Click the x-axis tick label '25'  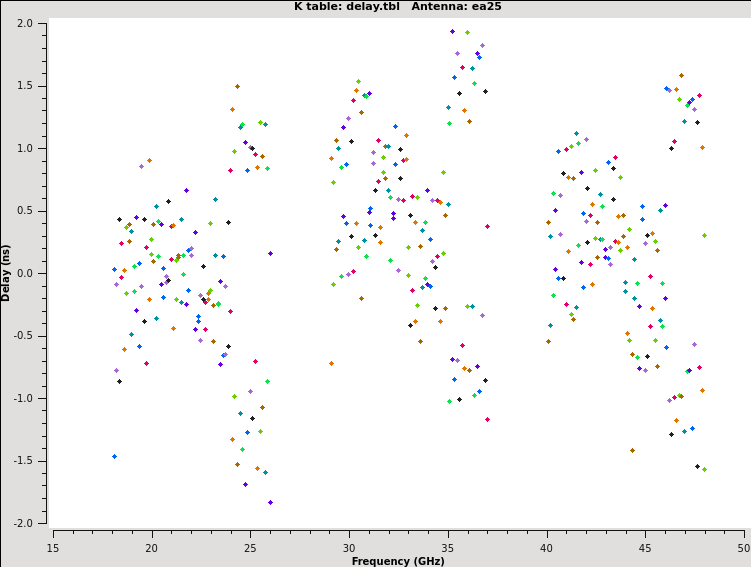click(250, 547)
